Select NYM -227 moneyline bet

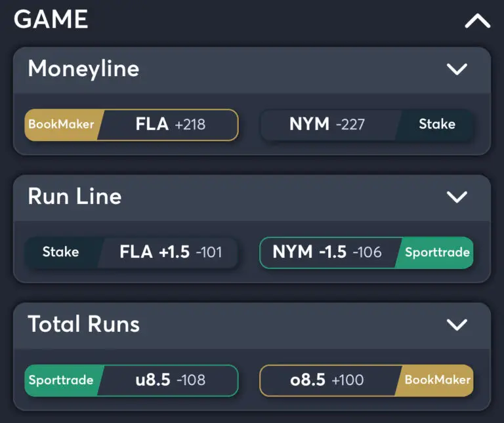click(x=327, y=125)
